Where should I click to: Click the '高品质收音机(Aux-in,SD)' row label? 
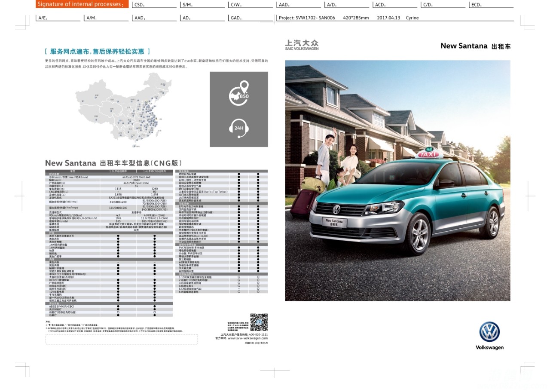(193, 236)
